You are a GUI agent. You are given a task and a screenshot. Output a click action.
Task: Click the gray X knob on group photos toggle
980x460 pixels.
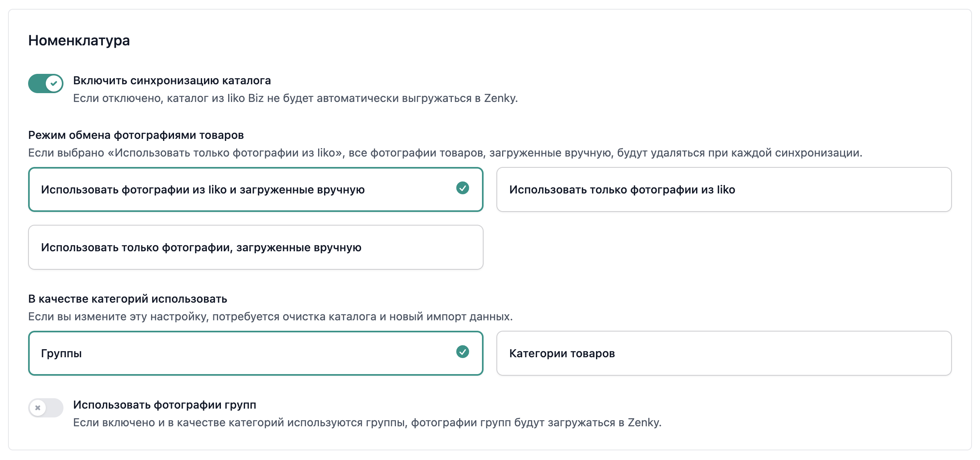click(38, 408)
